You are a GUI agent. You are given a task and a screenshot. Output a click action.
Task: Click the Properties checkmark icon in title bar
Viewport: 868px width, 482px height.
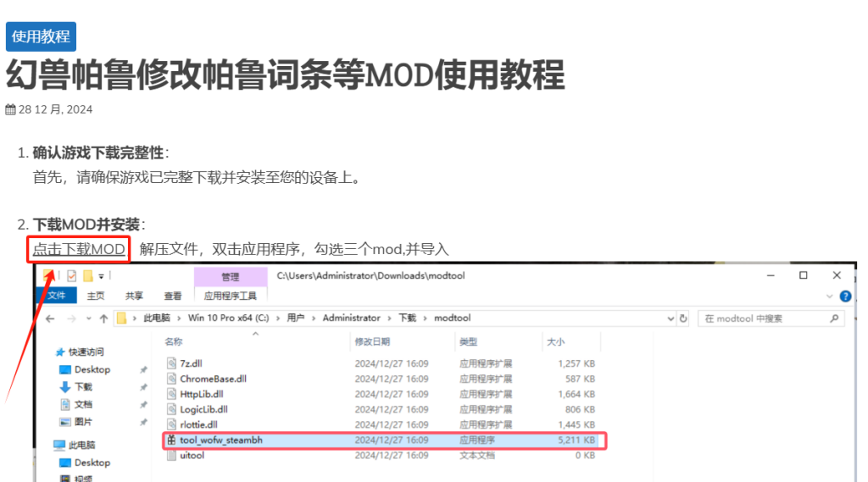(71, 275)
